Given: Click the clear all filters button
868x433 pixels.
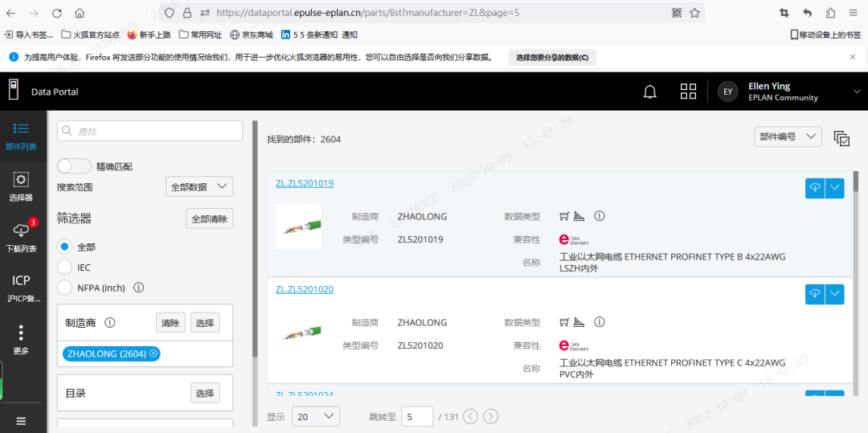Looking at the screenshot, I should point(209,219).
